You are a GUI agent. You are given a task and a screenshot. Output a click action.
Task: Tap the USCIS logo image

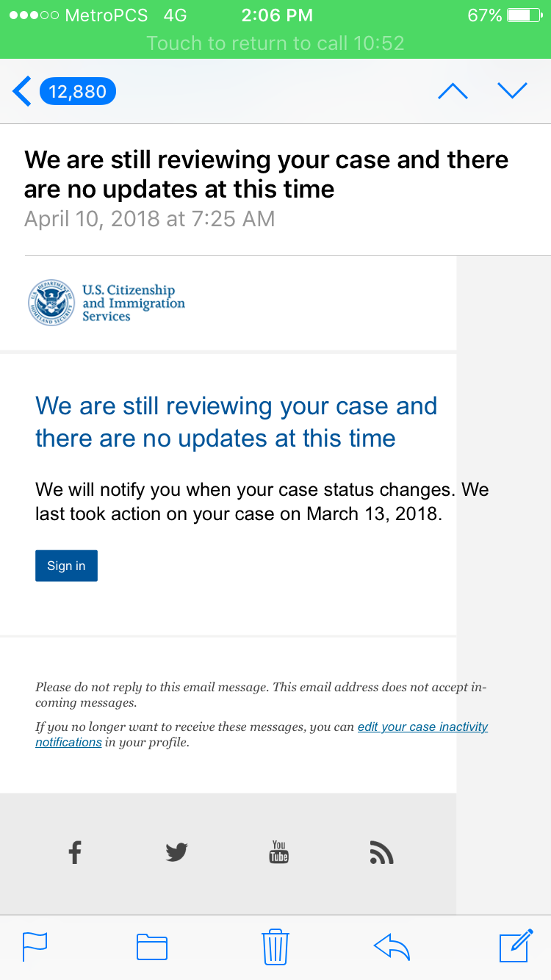[107, 303]
